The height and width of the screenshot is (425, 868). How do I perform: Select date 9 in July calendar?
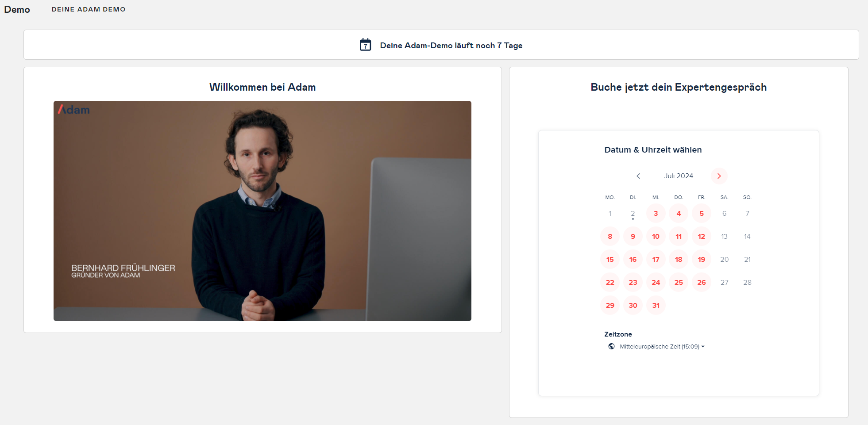click(633, 237)
